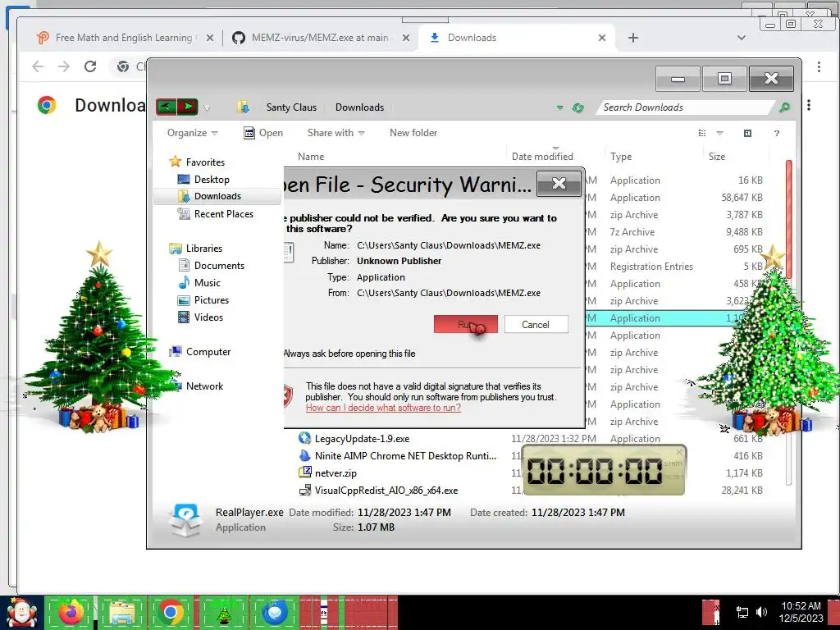Open a new Chrome tab
The image size is (840, 630).
click(x=633, y=38)
